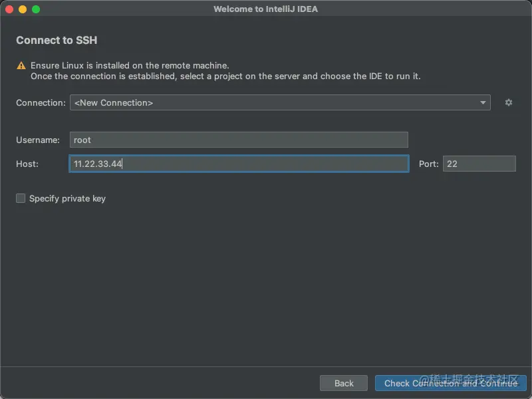Select the Port field showing 22

[x=479, y=164]
